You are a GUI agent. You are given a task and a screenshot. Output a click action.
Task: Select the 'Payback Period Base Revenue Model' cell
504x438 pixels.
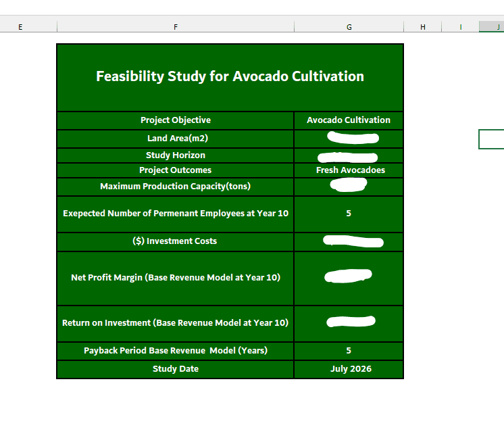176,351
